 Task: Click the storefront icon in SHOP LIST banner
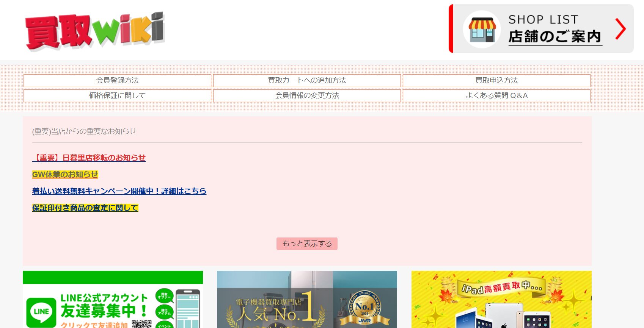click(x=482, y=29)
